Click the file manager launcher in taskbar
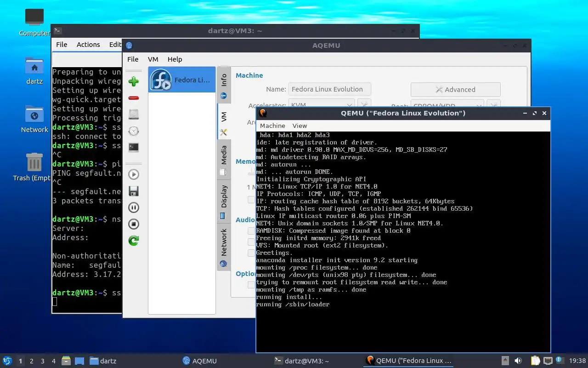588x368 pixels. click(66, 361)
